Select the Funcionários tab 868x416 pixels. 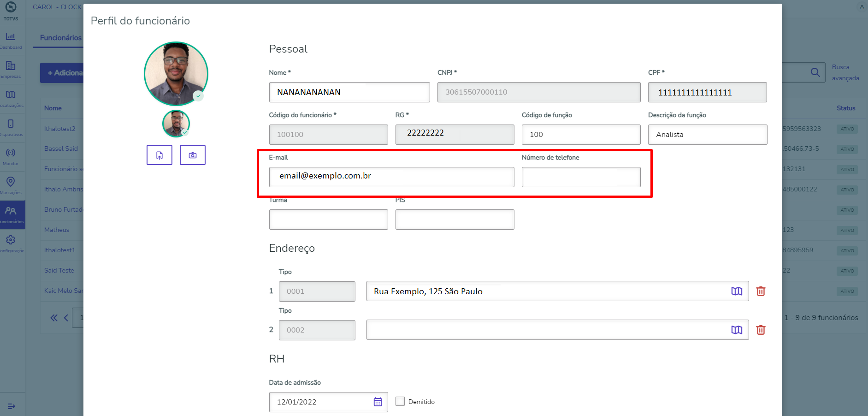(60, 38)
